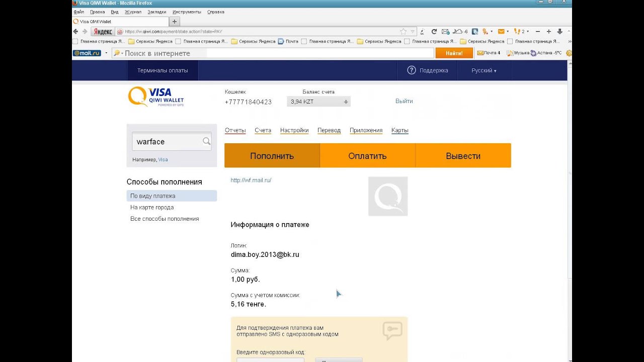Open the dropdown arrow next to @mail.ru

click(x=106, y=53)
